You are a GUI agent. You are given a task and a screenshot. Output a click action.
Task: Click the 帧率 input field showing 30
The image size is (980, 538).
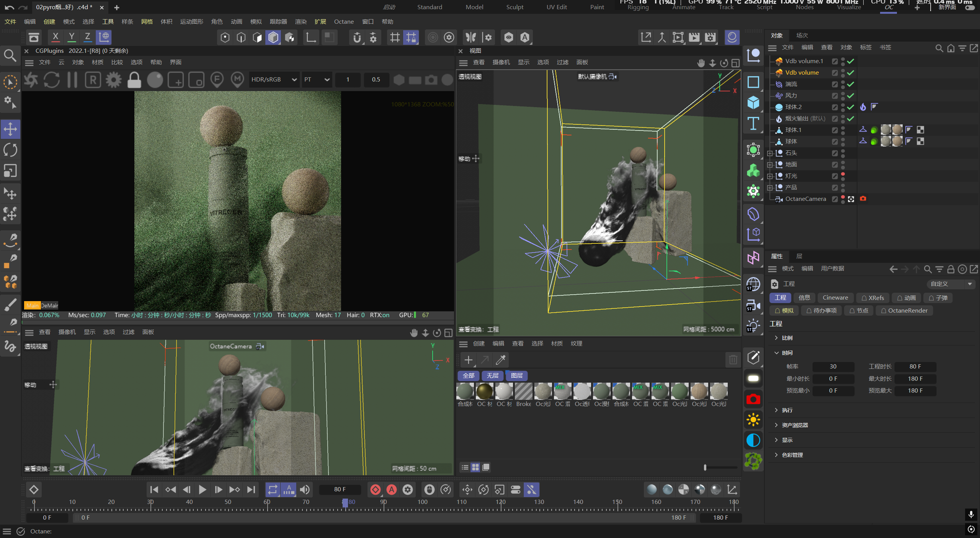(x=833, y=367)
